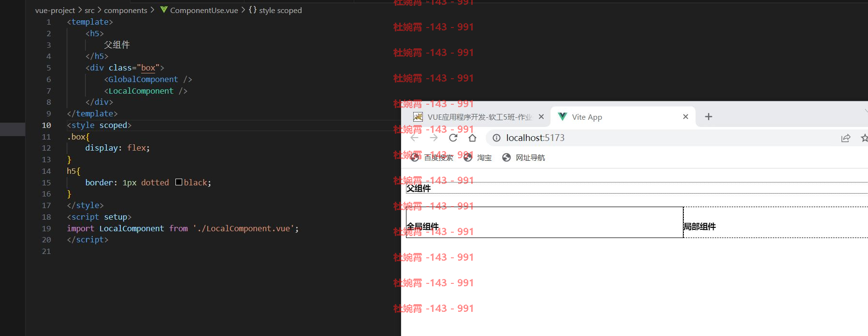The height and width of the screenshot is (336, 868).
Task: Open a new browser tab
Action: click(x=709, y=117)
